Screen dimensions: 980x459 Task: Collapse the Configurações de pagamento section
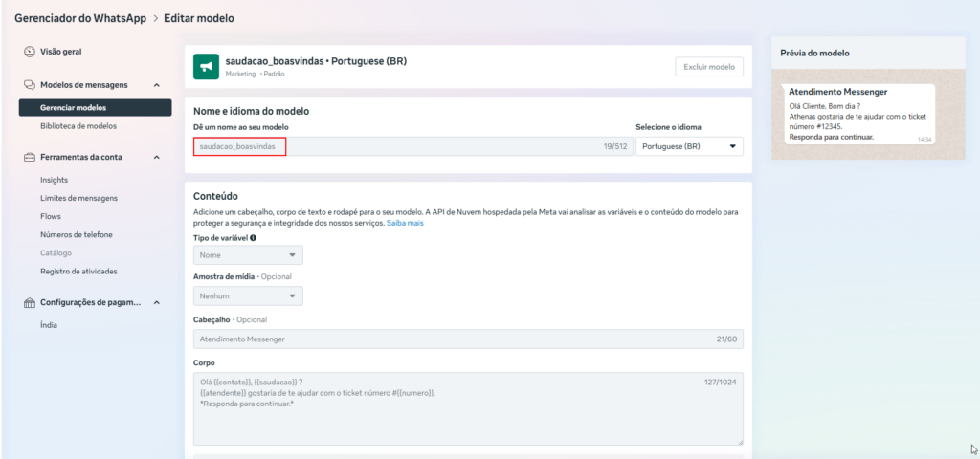(x=156, y=303)
